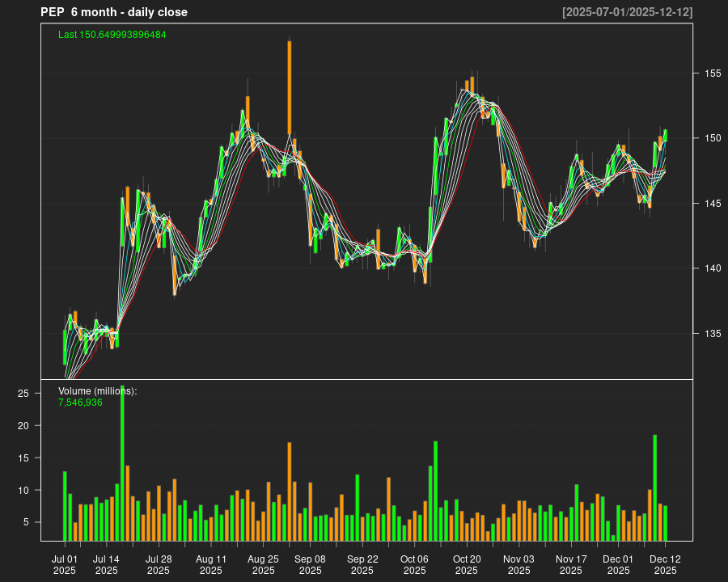The image size is (728, 582).
Task: Select the 7,546,936 volume value text
Action: click(x=80, y=402)
